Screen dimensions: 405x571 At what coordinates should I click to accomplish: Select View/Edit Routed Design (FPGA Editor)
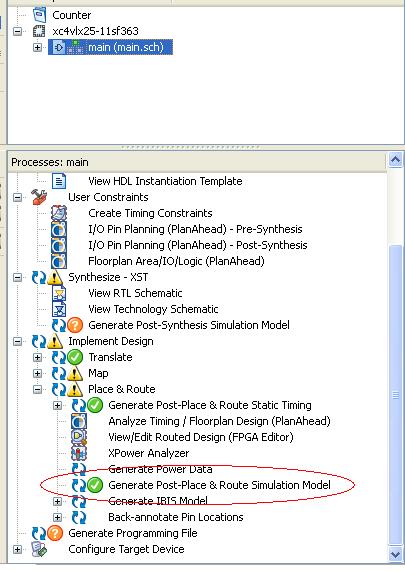point(201,437)
